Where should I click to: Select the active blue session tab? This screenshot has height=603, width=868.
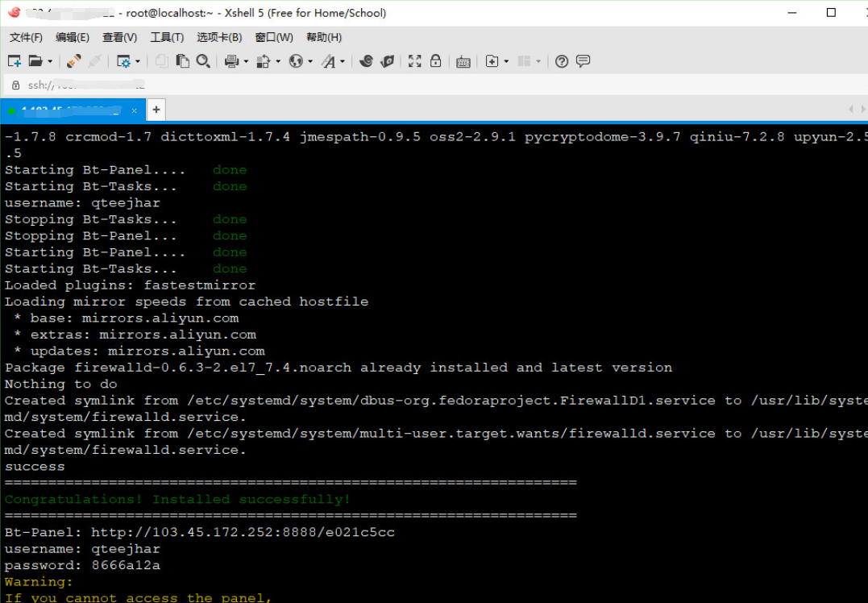pyautogui.click(x=73, y=110)
